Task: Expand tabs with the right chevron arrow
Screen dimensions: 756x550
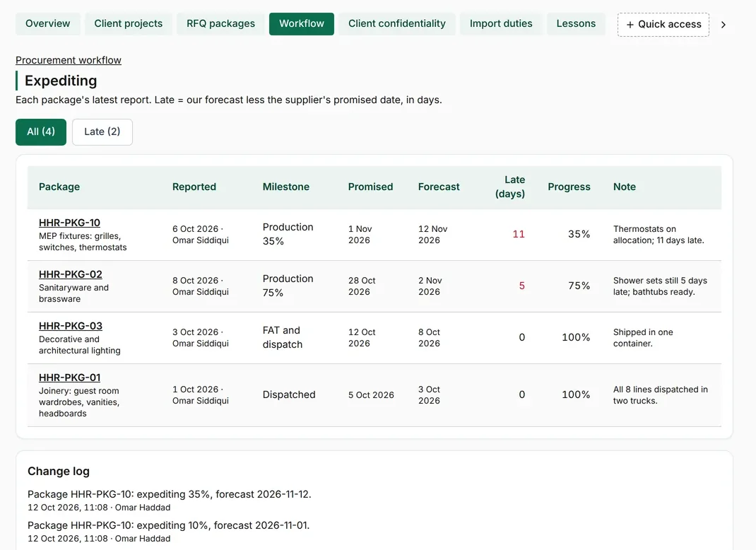Action: 723,25
